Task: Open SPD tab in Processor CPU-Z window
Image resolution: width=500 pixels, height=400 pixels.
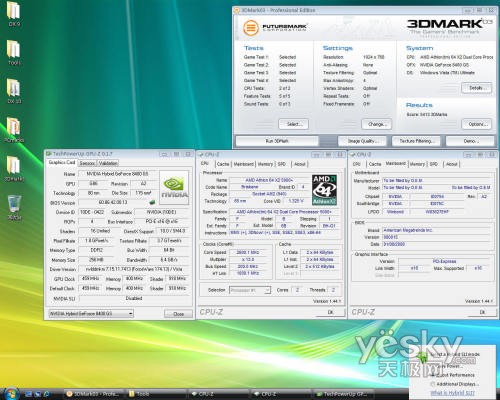Action: [x=282, y=164]
